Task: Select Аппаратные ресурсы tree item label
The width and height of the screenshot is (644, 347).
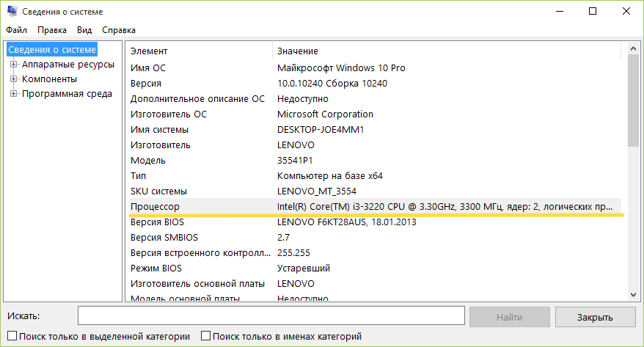Action: tap(68, 65)
